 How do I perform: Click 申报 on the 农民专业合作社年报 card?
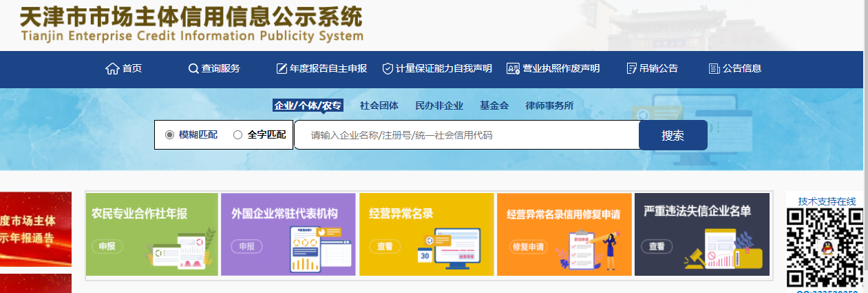[x=106, y=246]
